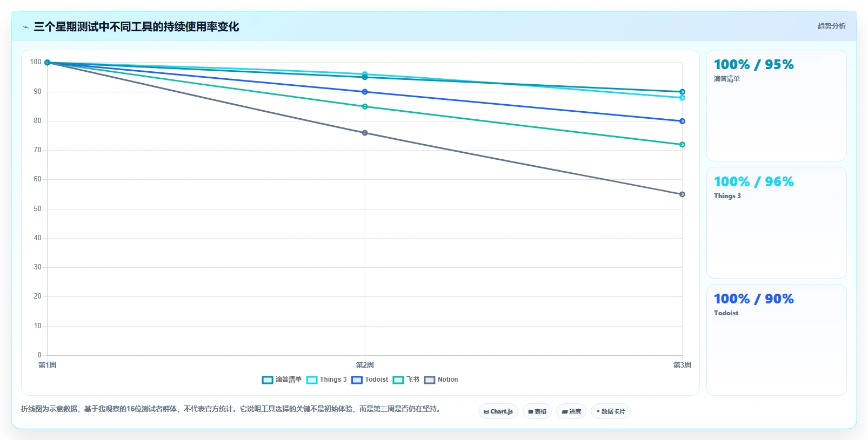This screenshot has width=868, height=440.
Task: Click the y-axis label 70
Action: point(37,150)
